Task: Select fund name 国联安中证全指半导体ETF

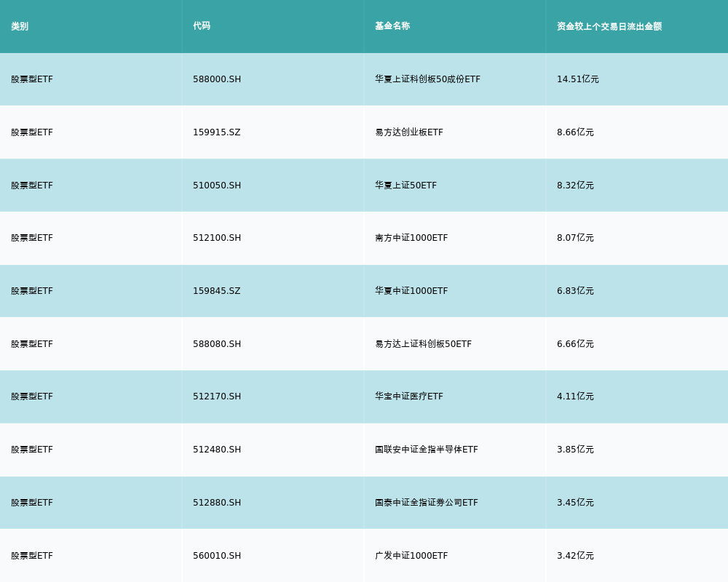Action: [426, 450]
